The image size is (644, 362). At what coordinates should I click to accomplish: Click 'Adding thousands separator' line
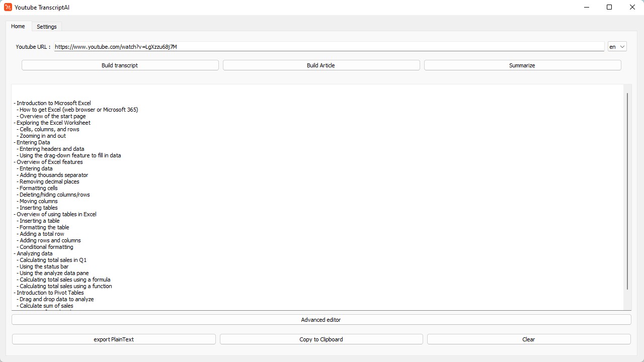pyautogui.click(x=54, y=175)
